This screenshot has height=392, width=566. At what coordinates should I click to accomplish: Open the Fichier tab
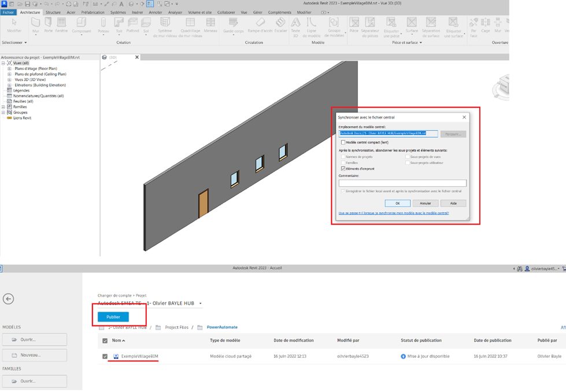[8, 12]
